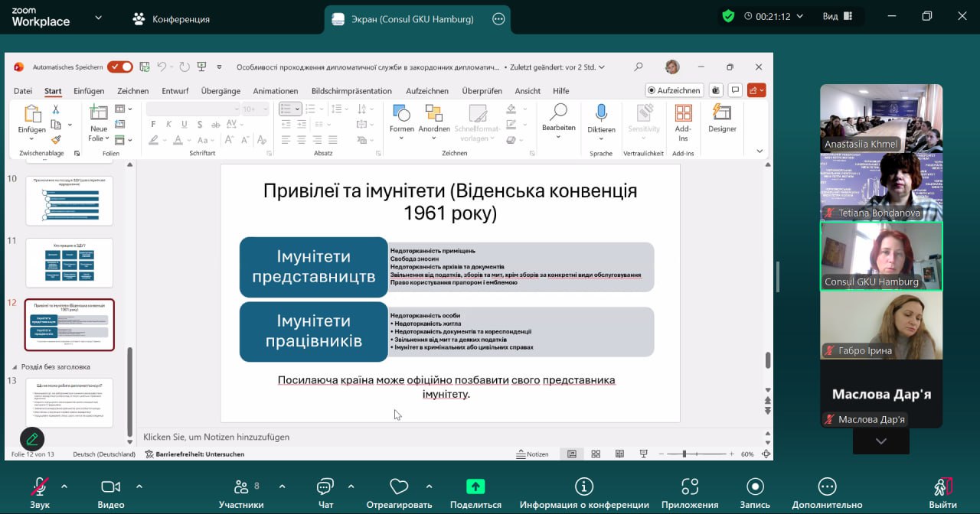
Task: Expand more participants with down chevron
Action: [880, 441]
